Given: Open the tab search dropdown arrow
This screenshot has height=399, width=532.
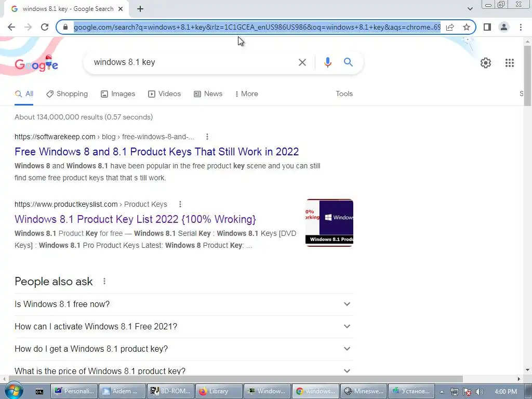Looking at the screenshot, I should coord(470,9).
